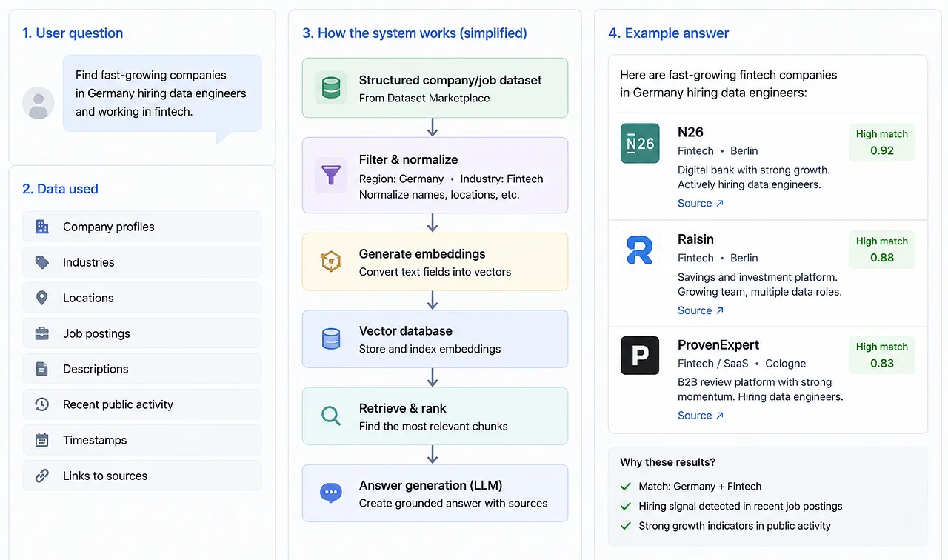Click 'Fintech / SaaS • Cologne' text
This screenshot has height=560, width=948.
(x=741, y=364)
